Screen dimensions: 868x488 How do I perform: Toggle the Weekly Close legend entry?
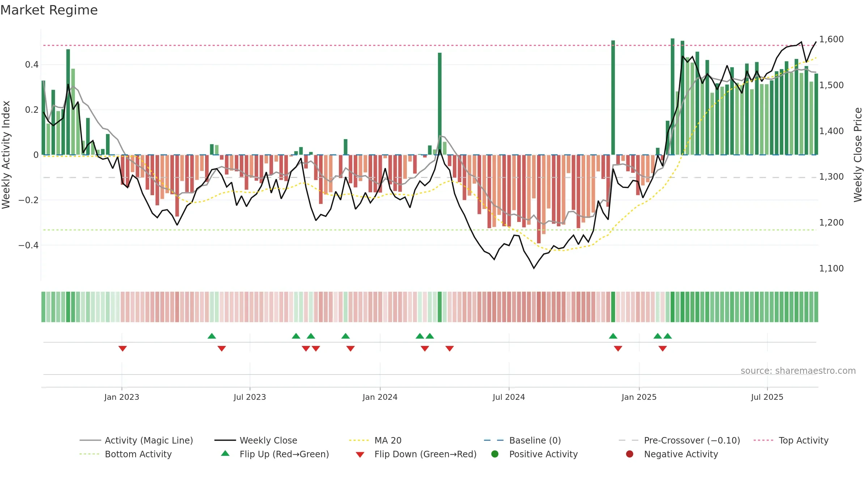click(256, 440)
